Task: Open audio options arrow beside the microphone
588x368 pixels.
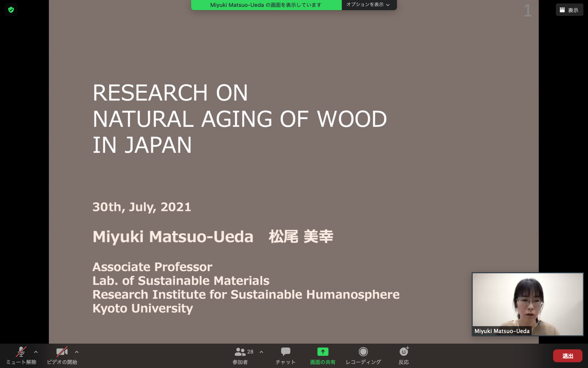Action: tap(36, 352)
